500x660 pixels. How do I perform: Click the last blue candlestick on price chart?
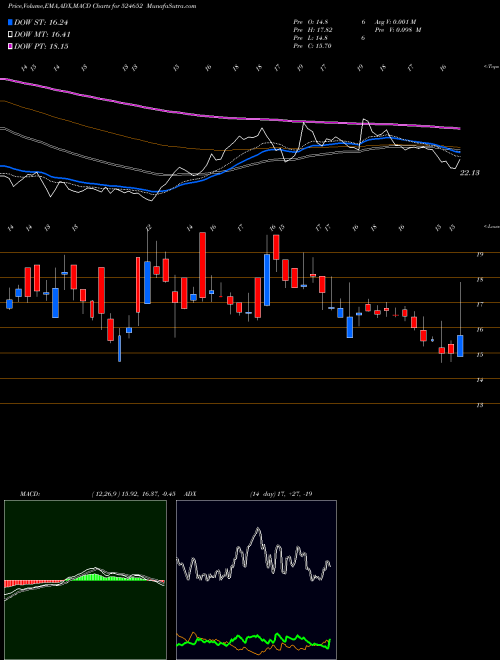[x=460, y=346]
